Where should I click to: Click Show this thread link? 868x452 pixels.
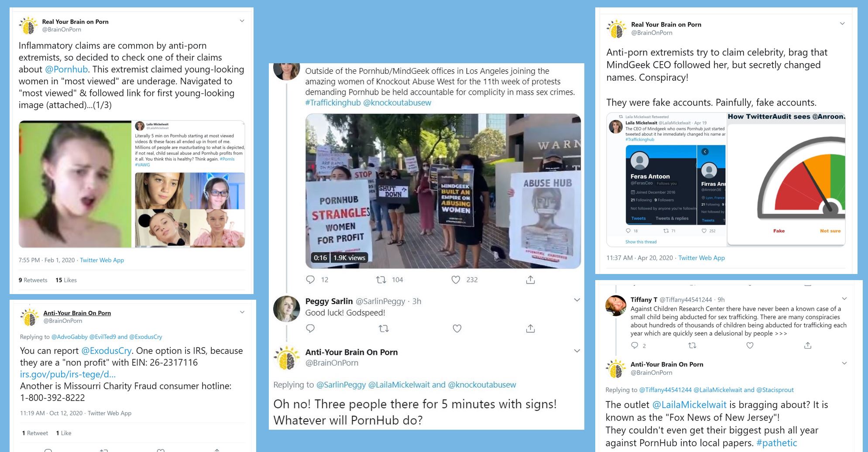pos(641,242)
